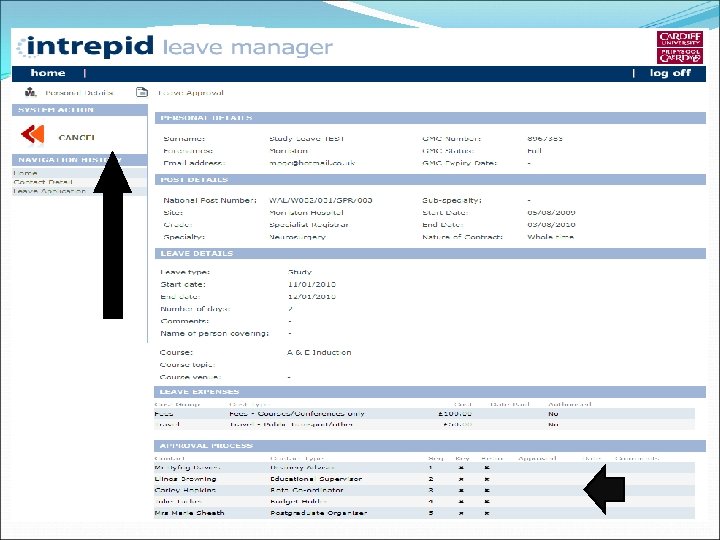Open the home menu item
This screenshot has height=540, width=720.
point(48,73)
